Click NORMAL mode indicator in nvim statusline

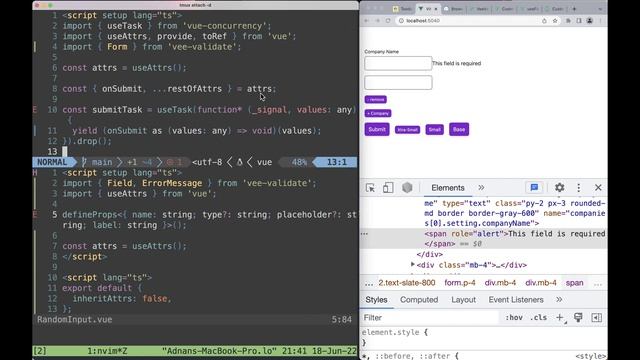click(x=52, y=162)
